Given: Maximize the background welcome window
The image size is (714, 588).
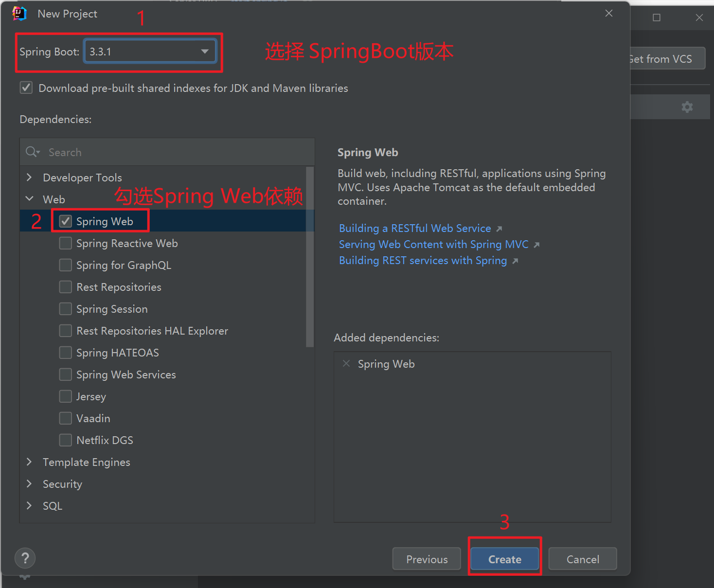Looking at the screenshot, I should pos(657,18).
